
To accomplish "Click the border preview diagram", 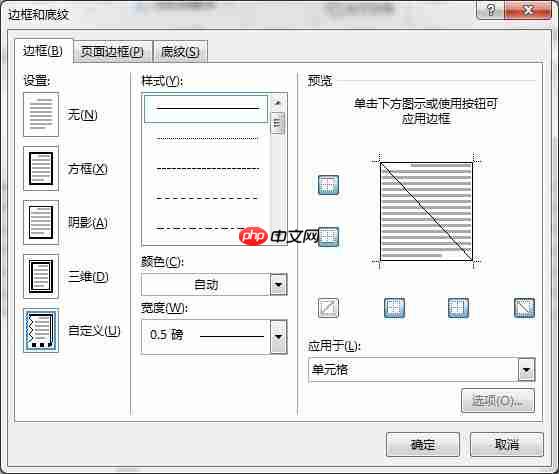I will [x=426, y=211].
